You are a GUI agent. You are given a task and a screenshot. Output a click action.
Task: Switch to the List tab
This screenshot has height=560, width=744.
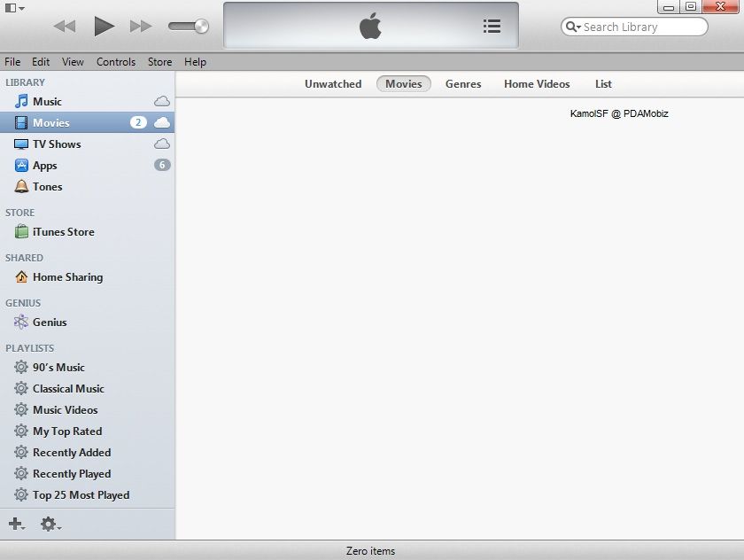[603, 84]
